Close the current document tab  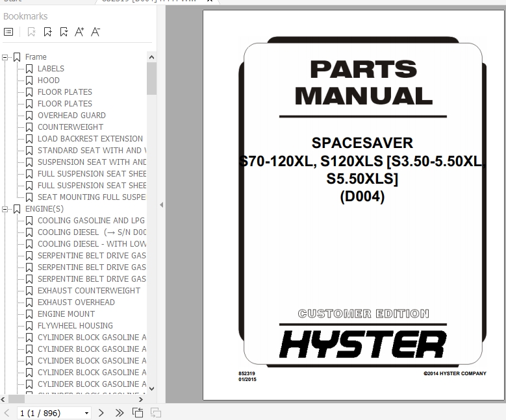(210, 1)
